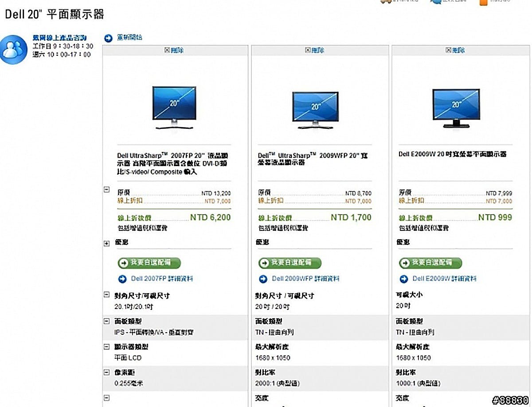Open the Dell E2009W monitor thumbnail
The image size is (532, 407).
pyautogui.click(x=456, y=108)
